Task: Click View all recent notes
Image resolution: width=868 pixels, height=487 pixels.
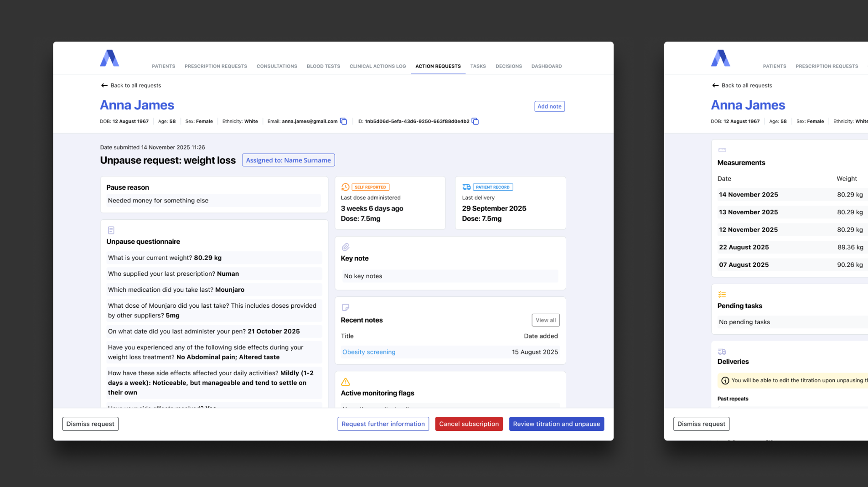Action: (x=546, y=320)
